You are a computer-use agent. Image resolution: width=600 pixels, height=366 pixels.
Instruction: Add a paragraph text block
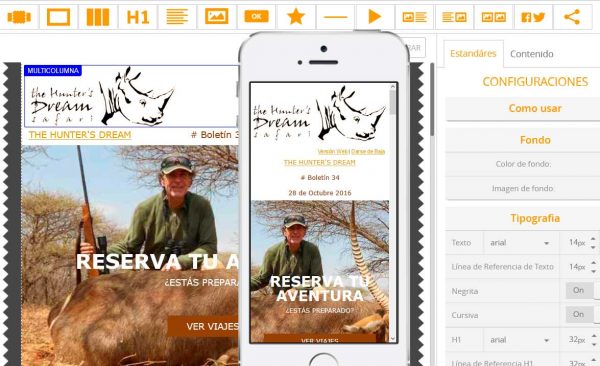coord(177,17)
